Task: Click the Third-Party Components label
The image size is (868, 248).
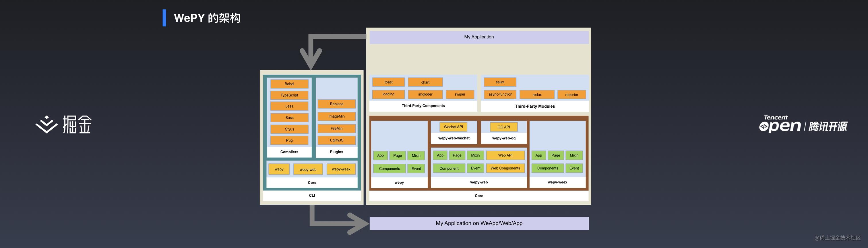Action: click(423, 106)
